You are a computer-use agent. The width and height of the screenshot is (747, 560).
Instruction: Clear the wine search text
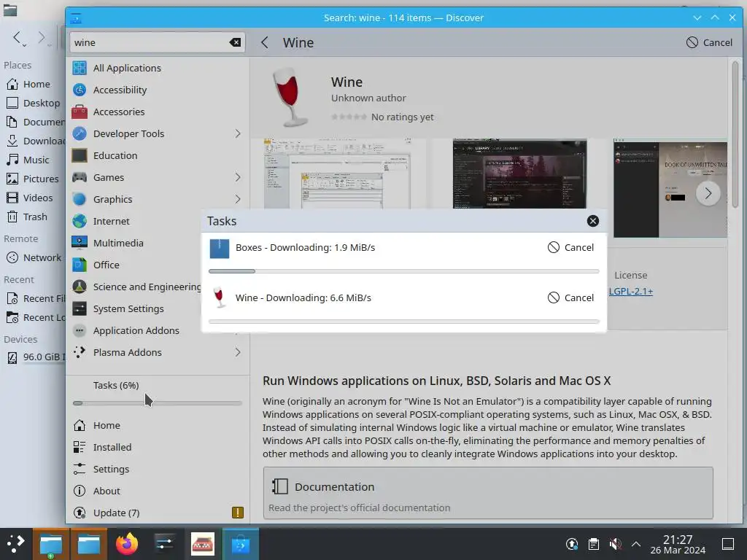[235, 42]
